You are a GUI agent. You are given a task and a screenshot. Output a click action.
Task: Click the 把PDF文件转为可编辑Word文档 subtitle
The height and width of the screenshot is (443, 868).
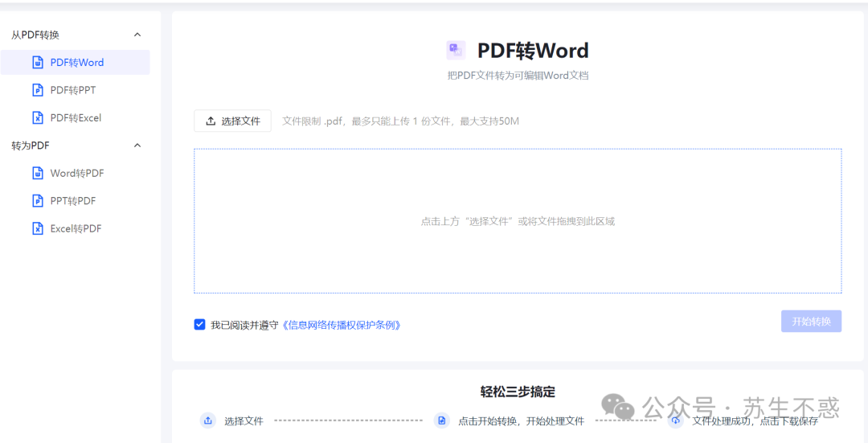click(518, 76)
